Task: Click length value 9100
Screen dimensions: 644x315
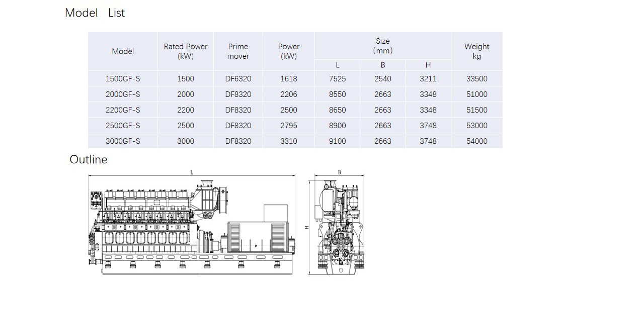Action: click(338, 141)
